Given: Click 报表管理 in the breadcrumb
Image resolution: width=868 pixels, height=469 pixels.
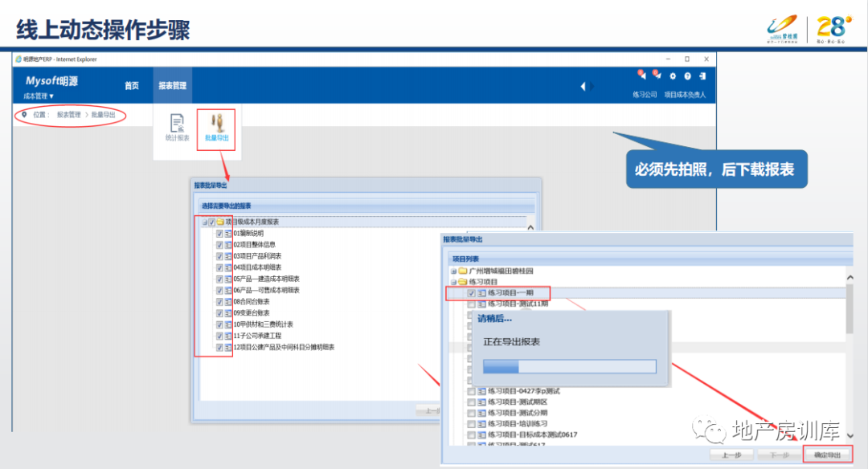Looking at the screenshot, I should click(68, 115).
